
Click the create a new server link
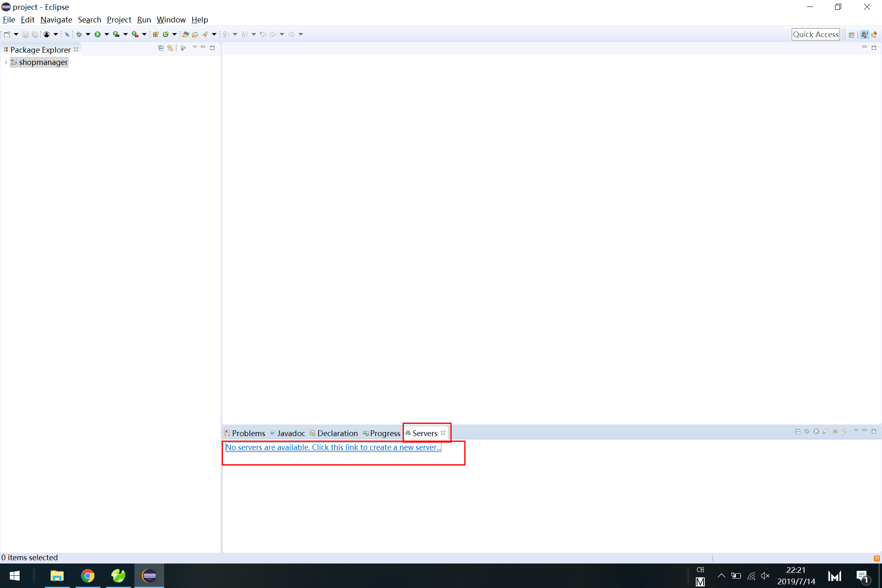click(333, 447)
